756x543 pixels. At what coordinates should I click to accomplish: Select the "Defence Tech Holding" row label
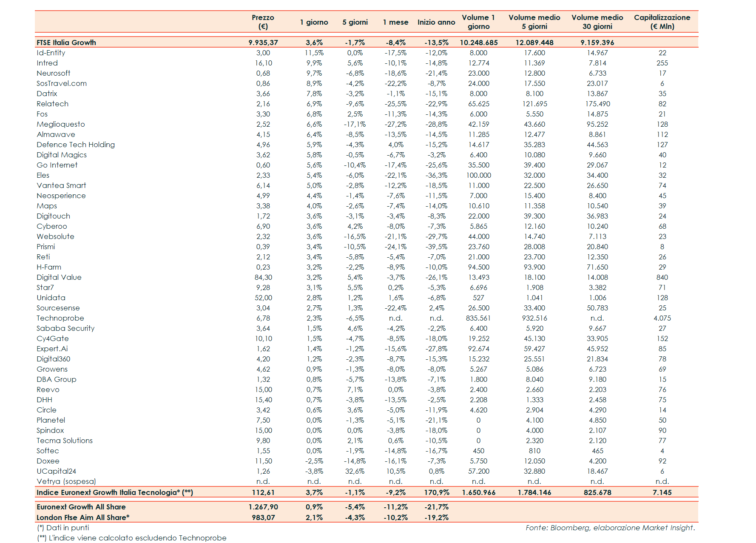76,145
